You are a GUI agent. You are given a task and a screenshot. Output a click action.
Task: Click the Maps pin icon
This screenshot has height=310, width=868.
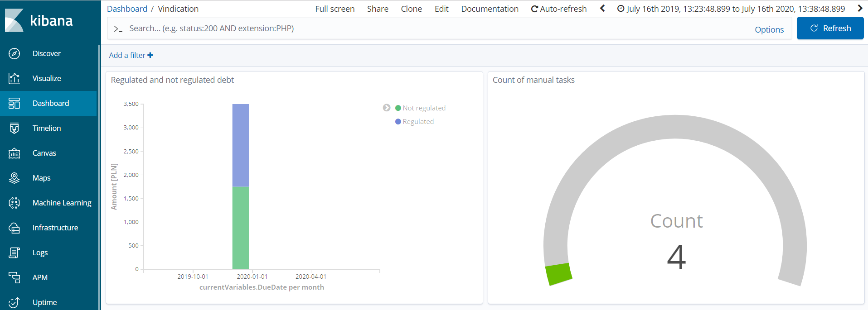click(14, 178)
